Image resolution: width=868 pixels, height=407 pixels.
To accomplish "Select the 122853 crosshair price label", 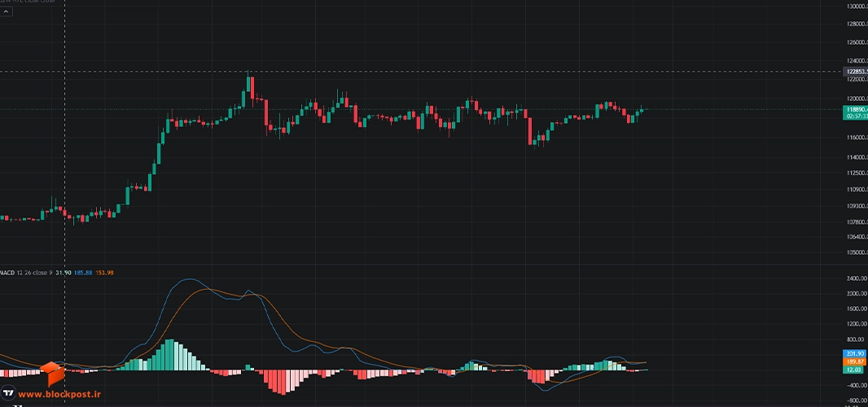I will point(855,72).
